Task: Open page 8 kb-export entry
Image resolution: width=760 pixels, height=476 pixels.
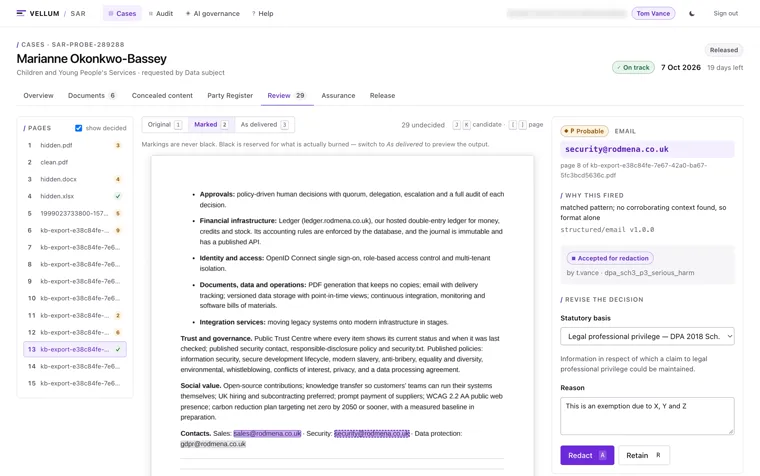Action: pos(75,264)
